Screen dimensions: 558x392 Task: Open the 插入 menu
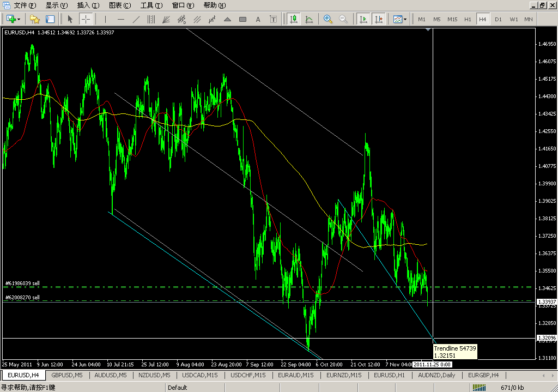(x=87, y=5)
